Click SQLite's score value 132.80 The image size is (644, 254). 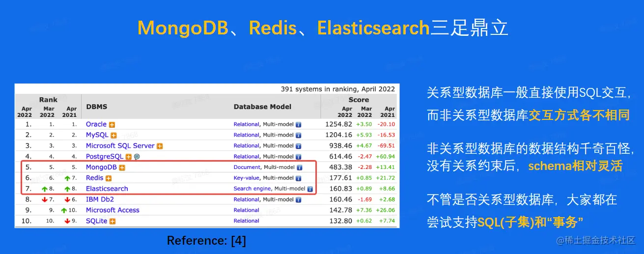click(x=340, y=221)
